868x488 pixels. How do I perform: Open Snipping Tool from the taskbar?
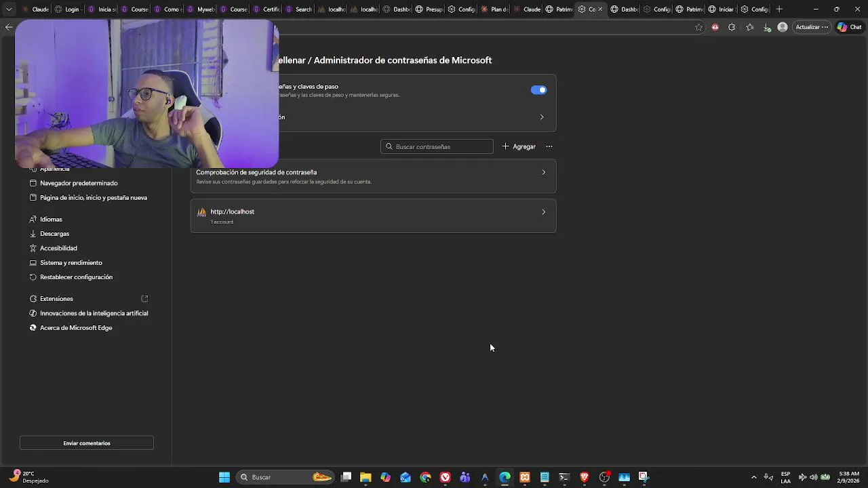tap(644, 477)
